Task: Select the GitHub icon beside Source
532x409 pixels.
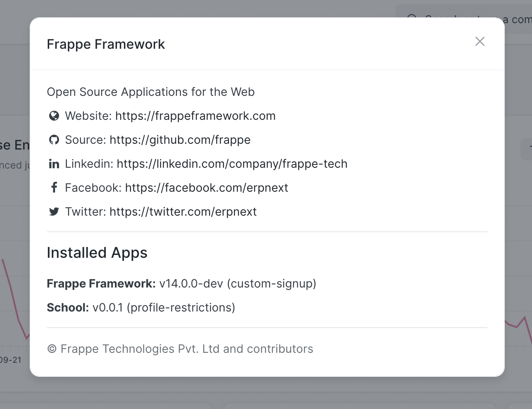Action: [x=54, y=140]
